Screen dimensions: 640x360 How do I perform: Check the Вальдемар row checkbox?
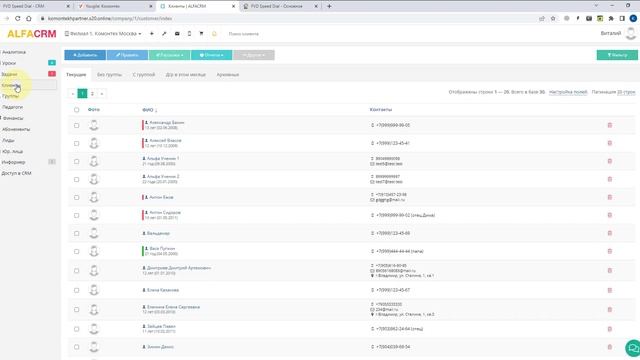click(76, 233)
